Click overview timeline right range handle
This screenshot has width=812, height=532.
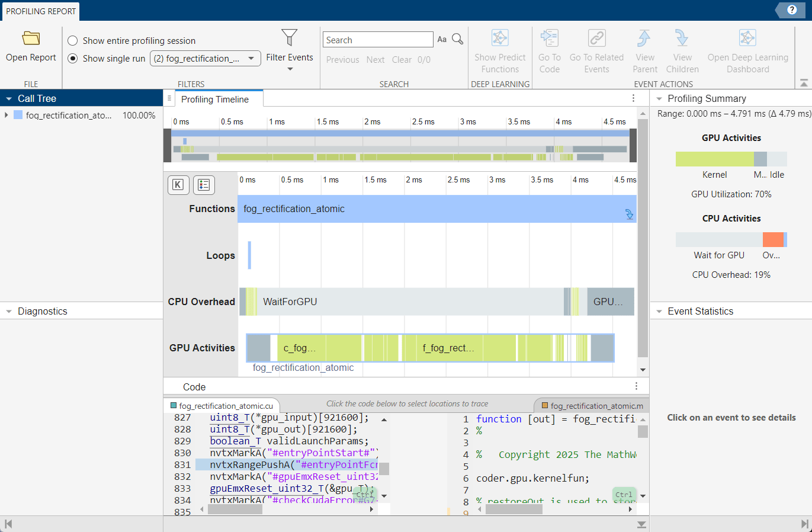click(x=633, y=145)
